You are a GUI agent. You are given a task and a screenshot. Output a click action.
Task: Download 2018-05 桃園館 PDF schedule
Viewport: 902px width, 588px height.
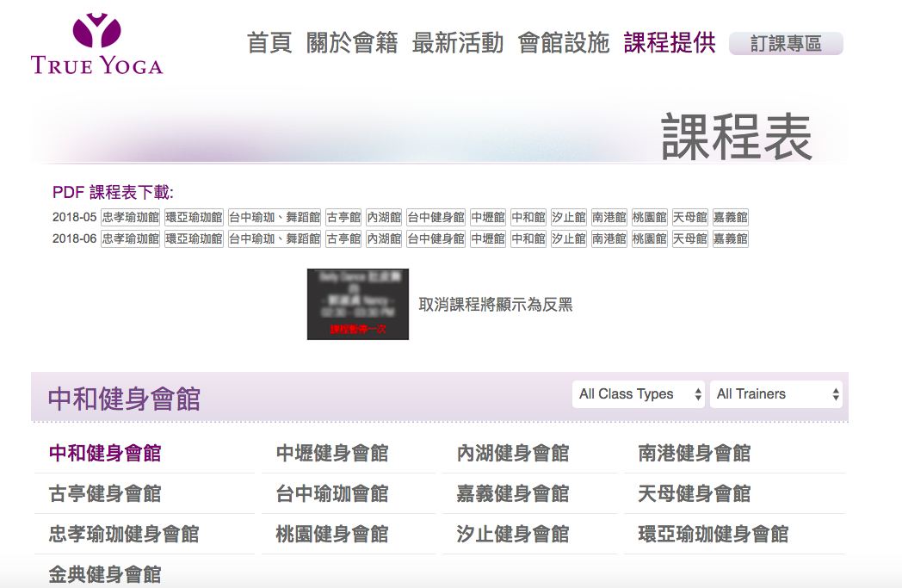coord(650,218)
